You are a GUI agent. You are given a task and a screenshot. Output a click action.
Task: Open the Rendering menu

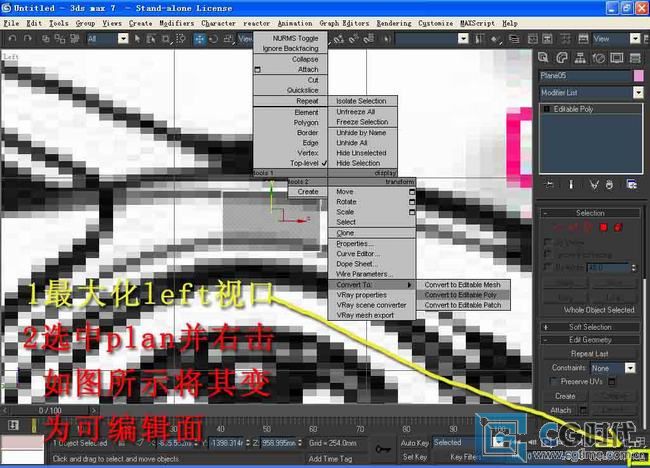394,23
